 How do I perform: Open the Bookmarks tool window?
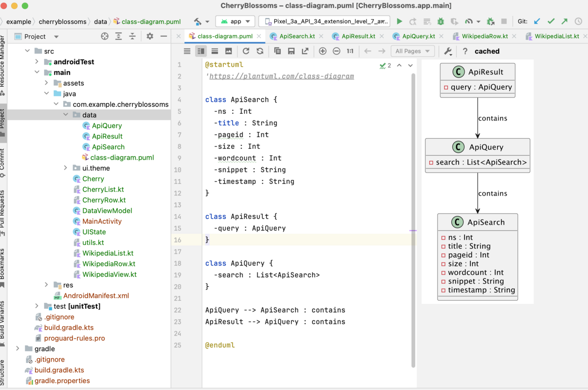click(3, 268)
